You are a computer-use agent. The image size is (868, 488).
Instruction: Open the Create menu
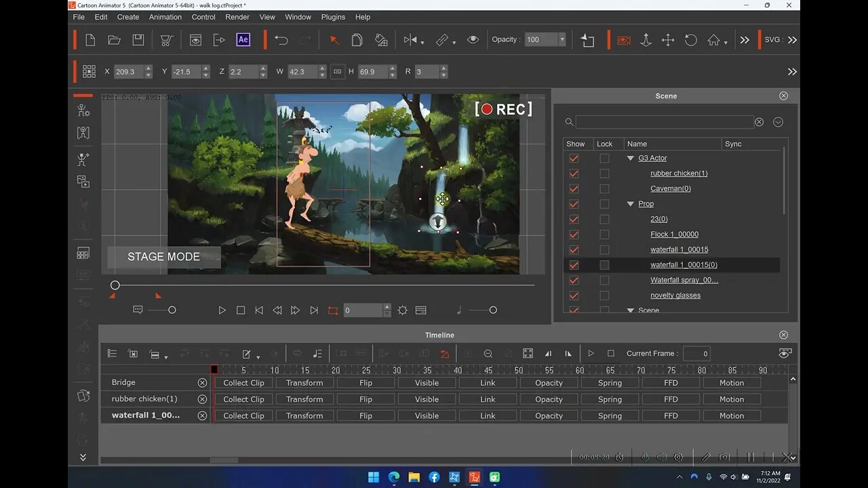pyautogui.click(x=128, y=17)
